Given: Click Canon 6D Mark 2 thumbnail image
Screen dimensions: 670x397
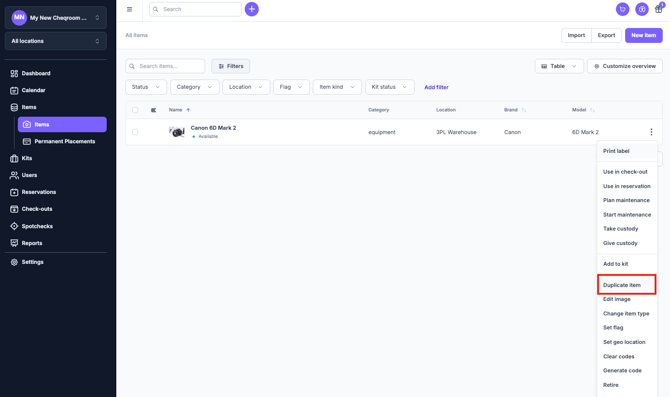Looking at the screenshot, I should [177, 132].
